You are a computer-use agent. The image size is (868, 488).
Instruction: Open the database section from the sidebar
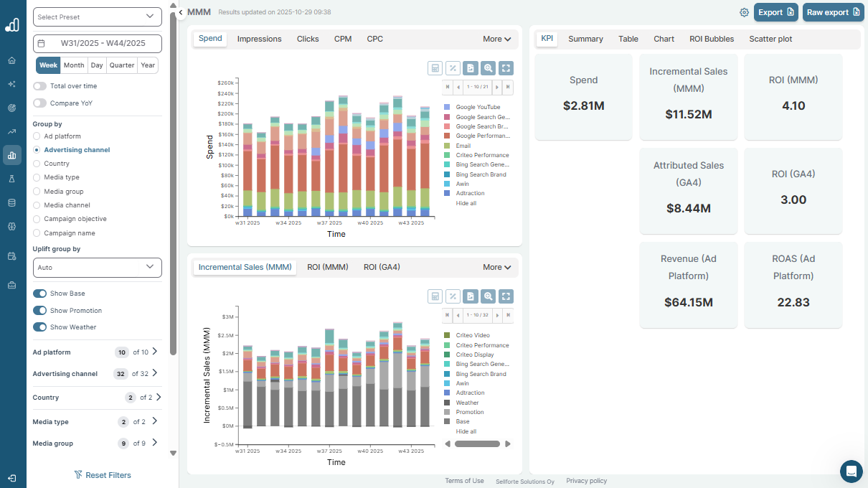coord(11,202)
